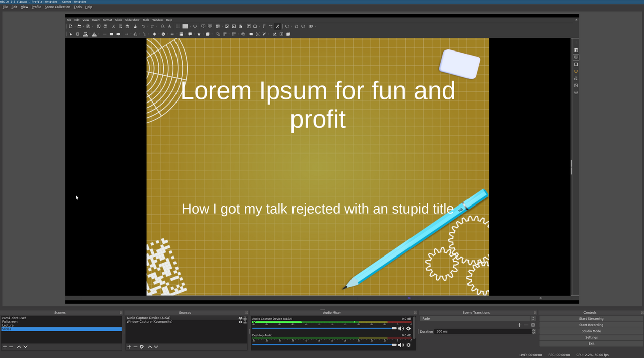This screenshot has height=358, width=644.
Task: Open transition properties gear icon
Action: [533, 325]
